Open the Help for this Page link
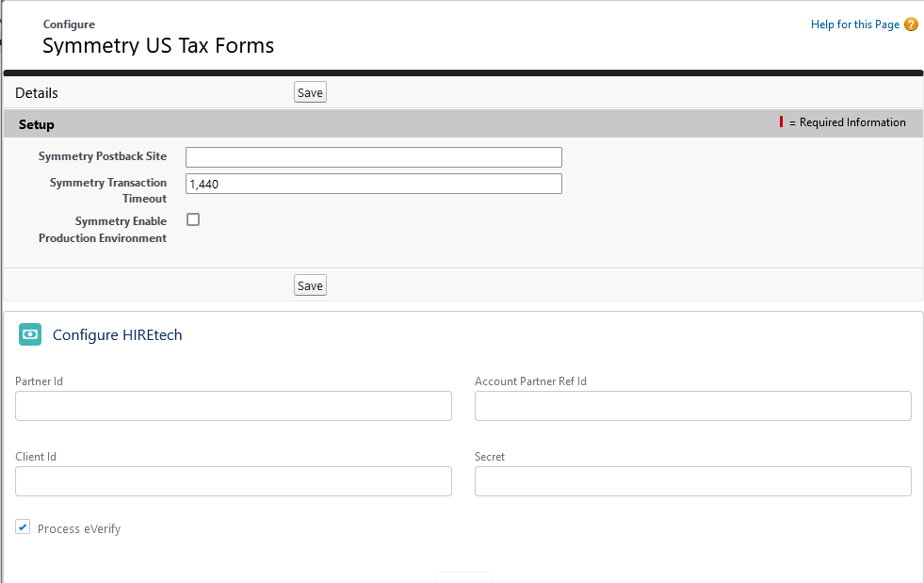 [854, 24]
